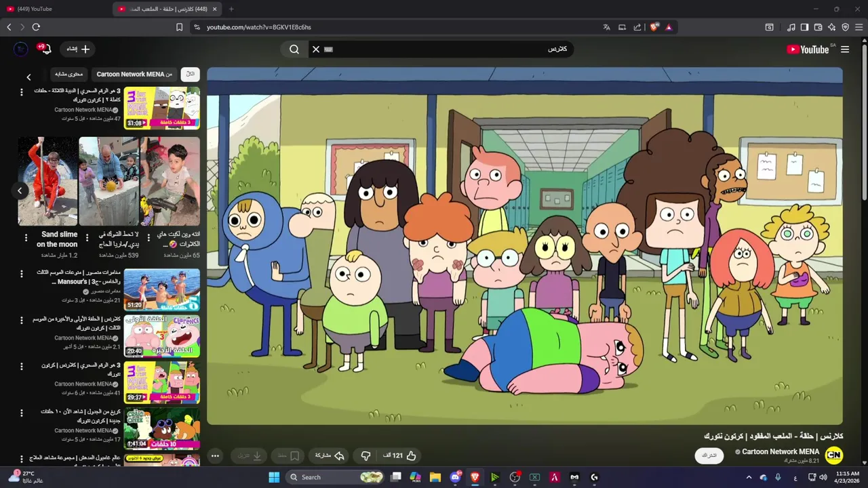Download the video using the download button
The image size is (868, 488).
point(249,455)
